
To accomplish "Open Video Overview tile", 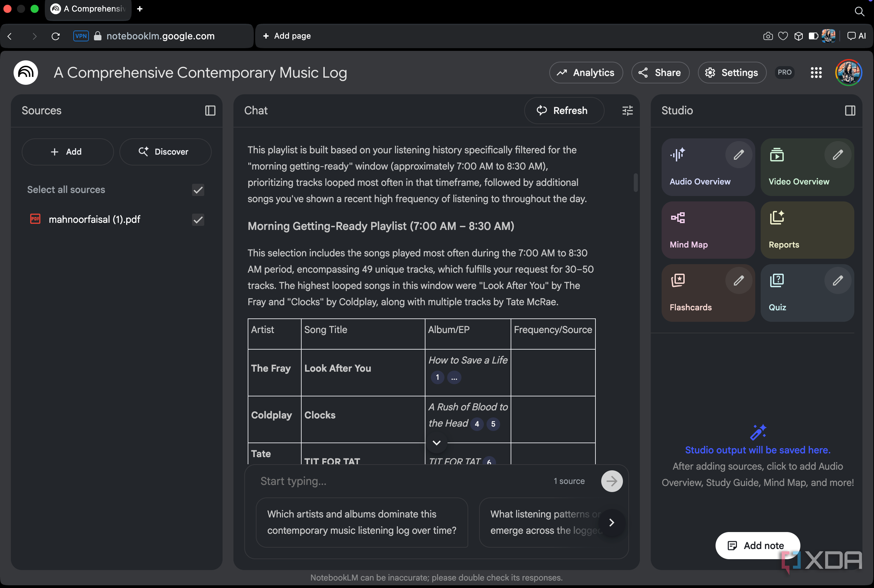I will click(x=807, y=167).
